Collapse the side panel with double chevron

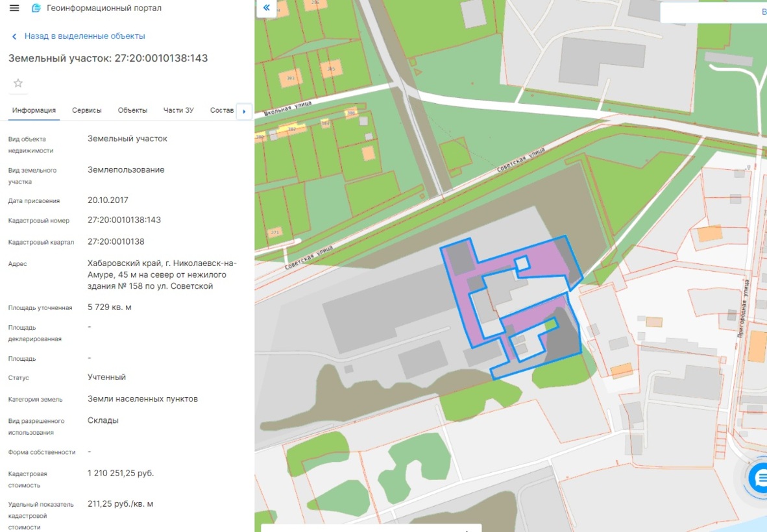pos(267,8)
